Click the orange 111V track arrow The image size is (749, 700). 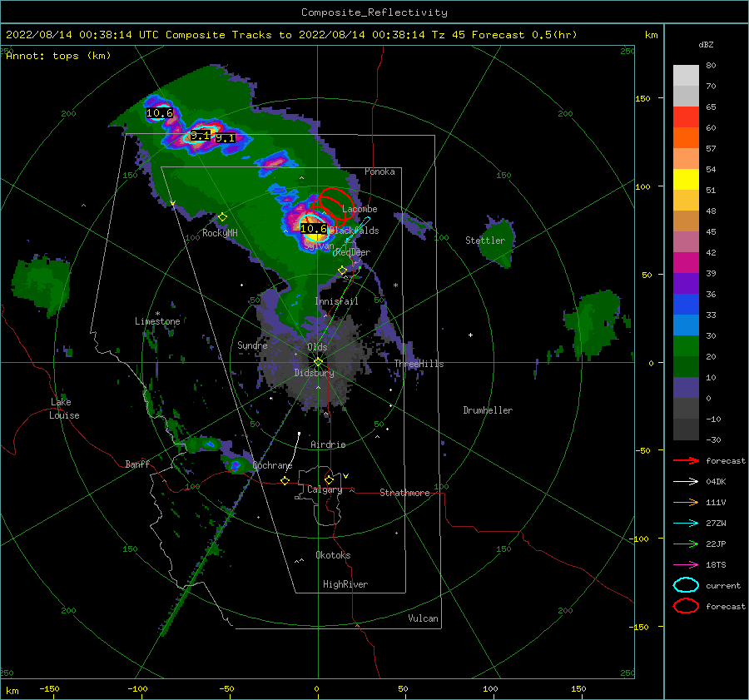[686, 502]
